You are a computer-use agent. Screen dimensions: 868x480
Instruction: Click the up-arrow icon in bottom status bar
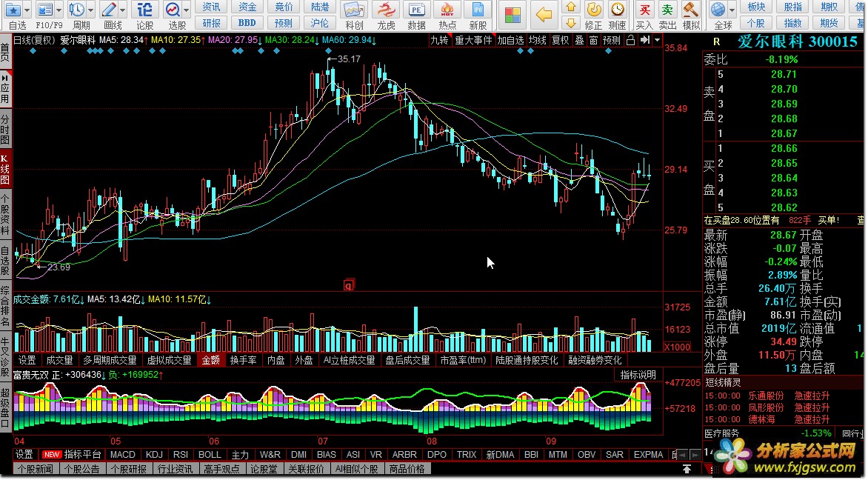pos(687,469)
